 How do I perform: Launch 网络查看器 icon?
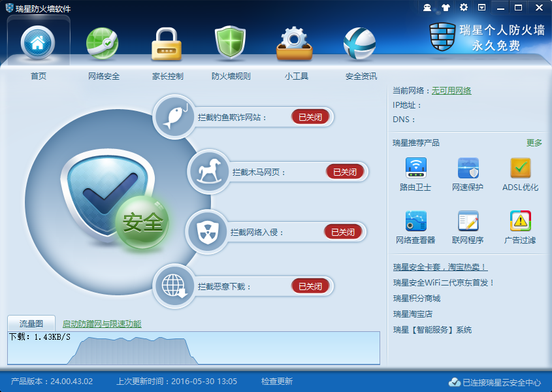415,221
